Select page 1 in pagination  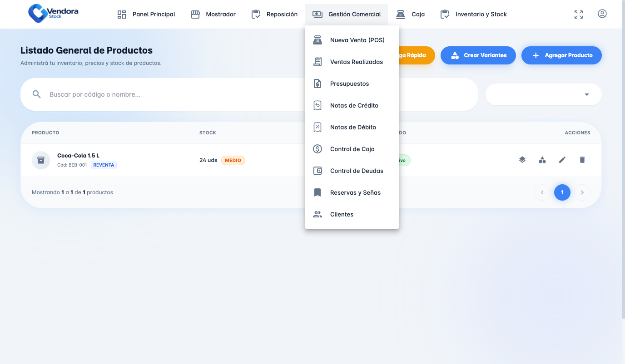click(x=562, y=192)
